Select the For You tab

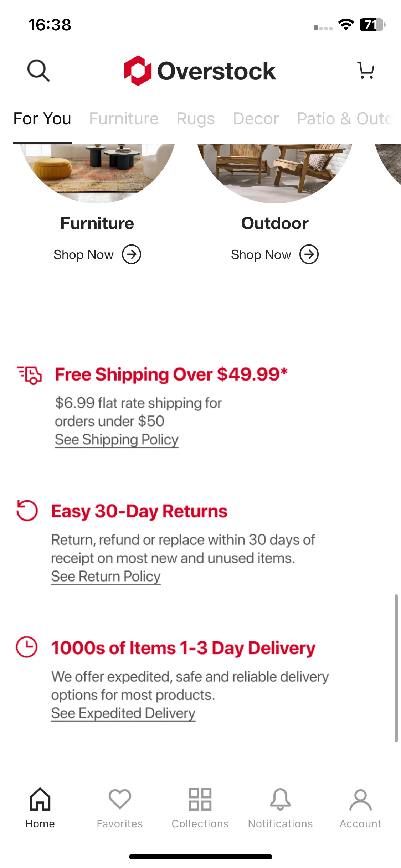coord(42,119)
